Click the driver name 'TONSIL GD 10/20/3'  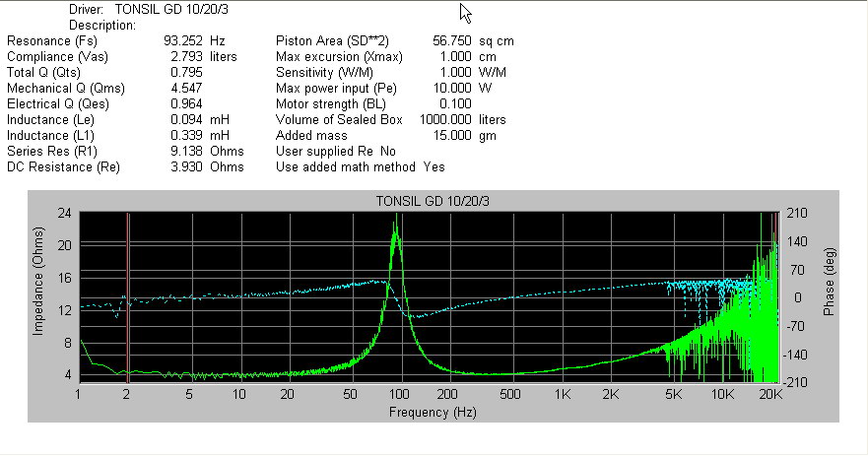pos(171,10)
